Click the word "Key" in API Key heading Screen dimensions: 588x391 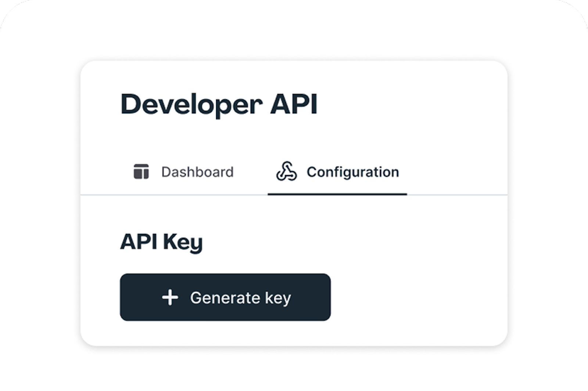point(183,242)
